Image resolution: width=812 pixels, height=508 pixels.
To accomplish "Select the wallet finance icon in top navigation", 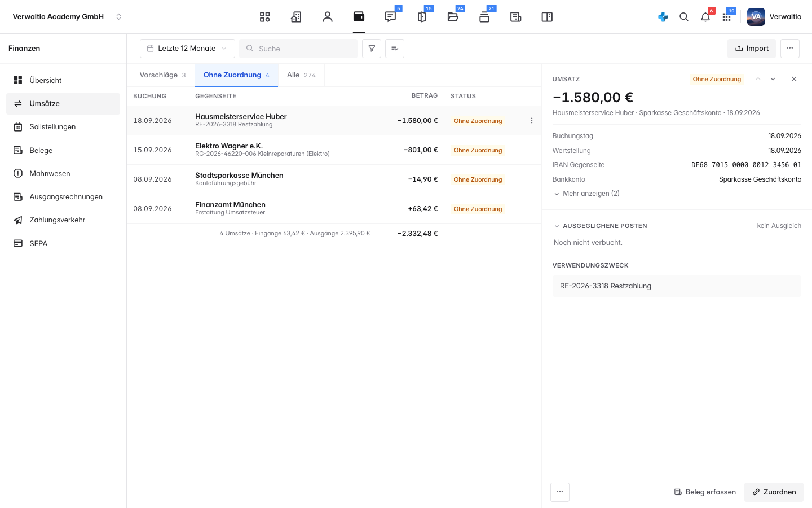I will 359,17.
